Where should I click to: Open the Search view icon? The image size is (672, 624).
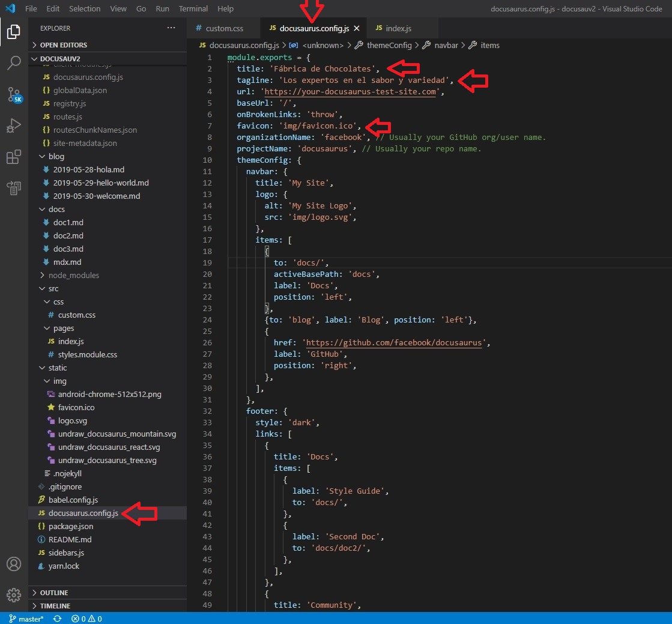(14, 63)
